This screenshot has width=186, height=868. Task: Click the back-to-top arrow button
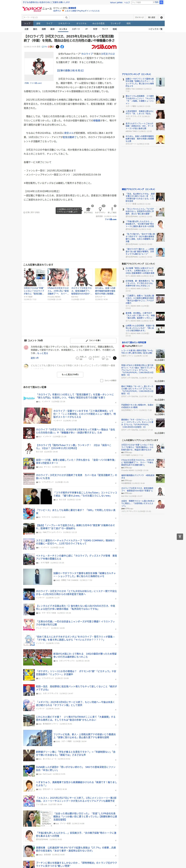click(x=180, y=536)
